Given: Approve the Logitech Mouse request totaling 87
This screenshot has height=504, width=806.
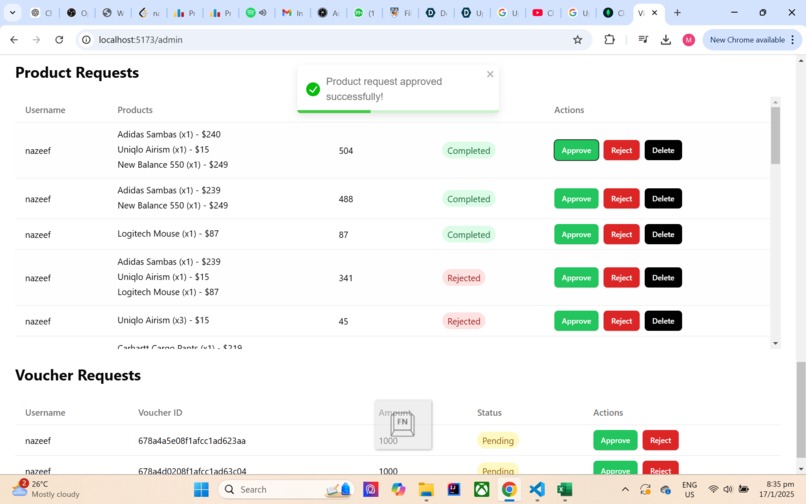Looking at the screenshot, I should coord(576,234).
